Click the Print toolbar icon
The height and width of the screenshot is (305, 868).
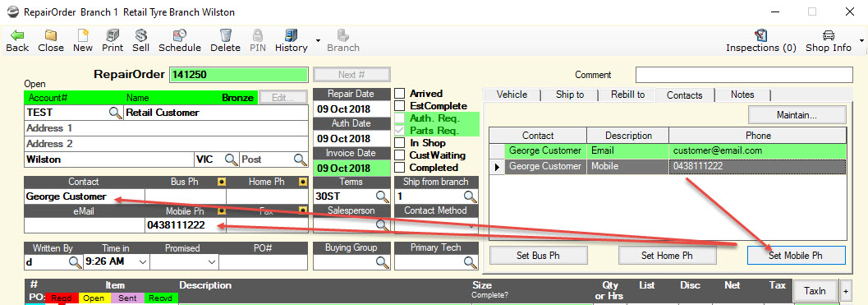[x=113, y=35]
